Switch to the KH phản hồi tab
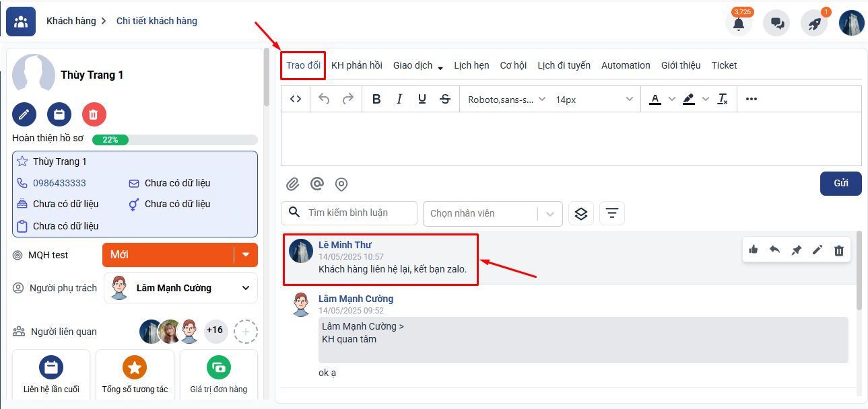 click(356, 65)
